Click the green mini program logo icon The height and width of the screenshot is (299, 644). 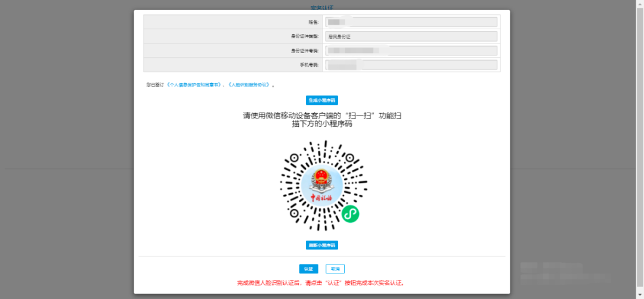(351, 214)
